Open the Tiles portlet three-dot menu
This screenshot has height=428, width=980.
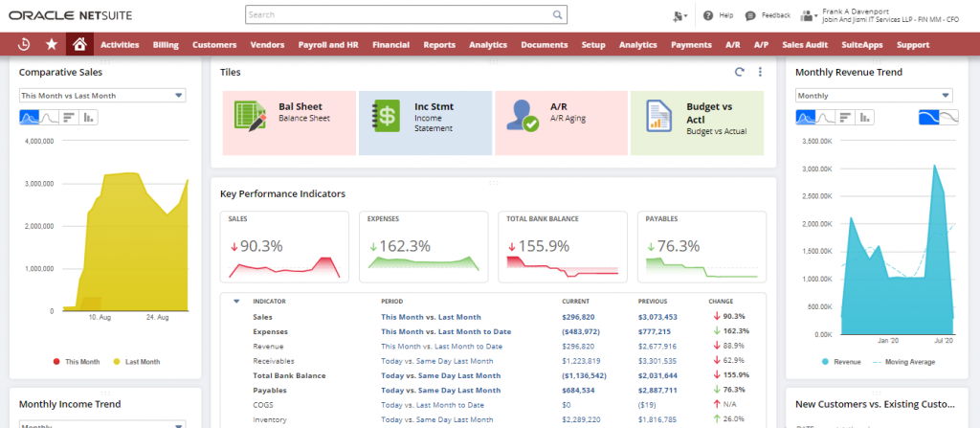pos(760,72)
